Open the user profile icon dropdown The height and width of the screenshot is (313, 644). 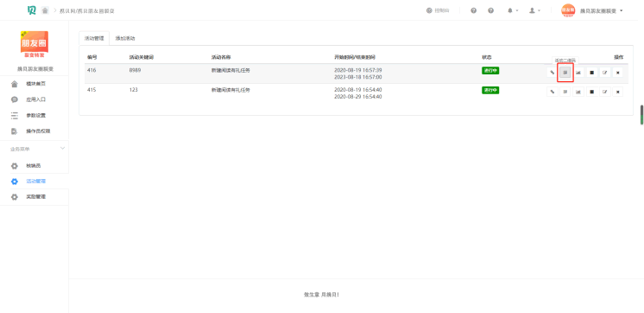tap(534, 10)
